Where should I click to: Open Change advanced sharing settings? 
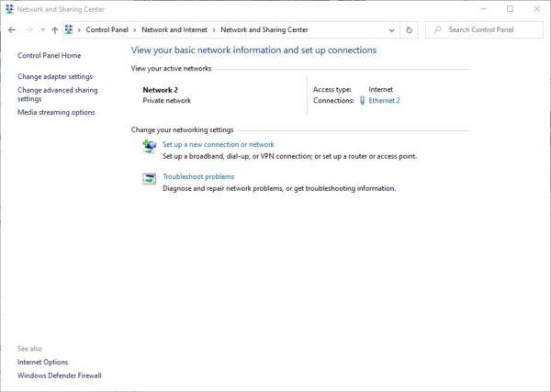(58, 95)
